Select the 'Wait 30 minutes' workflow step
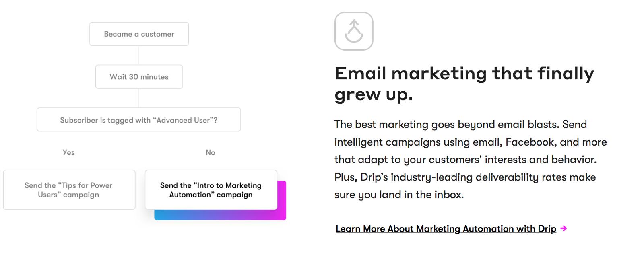 pyautogui.click(x=139, y=77)
